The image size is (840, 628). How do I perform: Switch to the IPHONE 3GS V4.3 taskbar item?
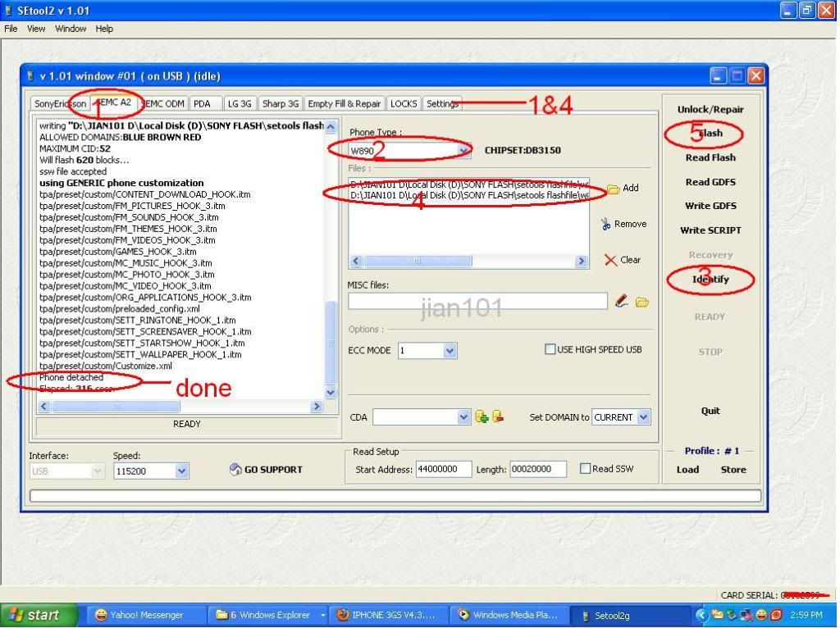(387, 615)
